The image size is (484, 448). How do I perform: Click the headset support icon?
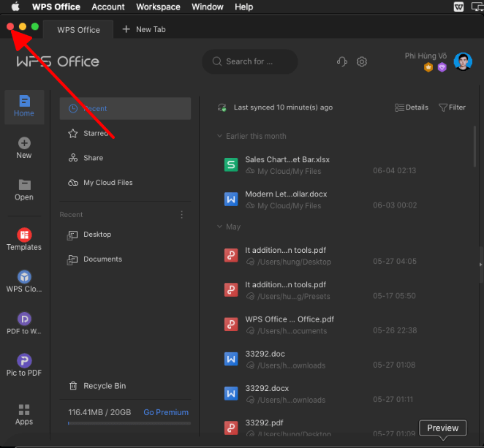[x=341, y=62]
